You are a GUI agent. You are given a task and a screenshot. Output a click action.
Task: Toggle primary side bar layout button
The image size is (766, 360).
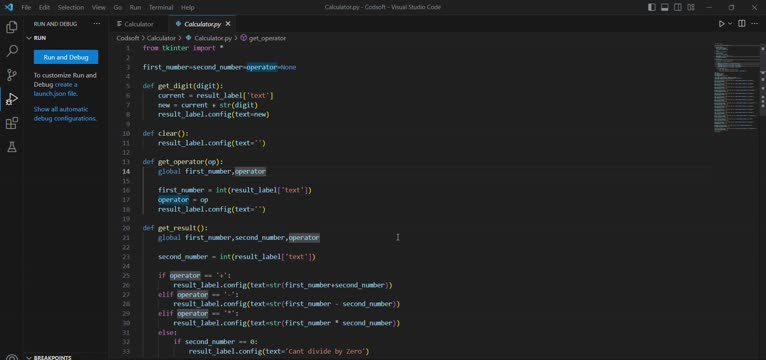[652, 7]
